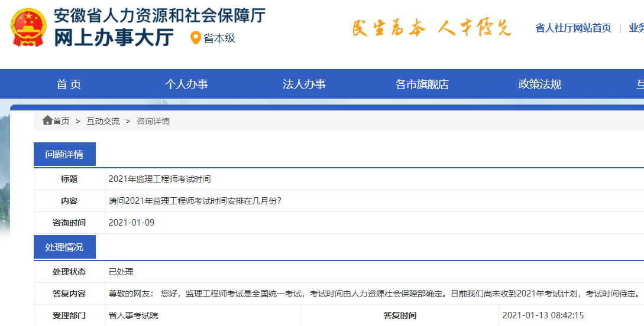Click the 省人事考试院 department cell
Viewport: 644px width, 326px height.
[x=134, y=315]
